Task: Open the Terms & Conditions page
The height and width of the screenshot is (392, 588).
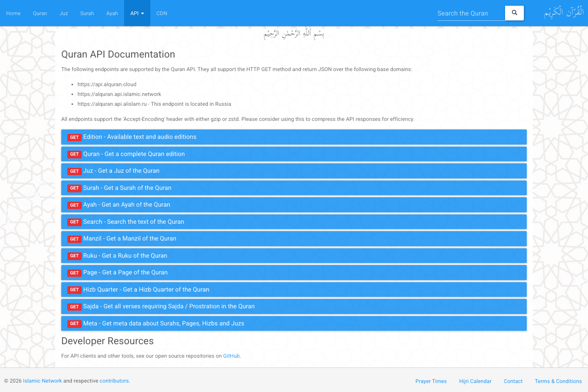Action: 558,381
